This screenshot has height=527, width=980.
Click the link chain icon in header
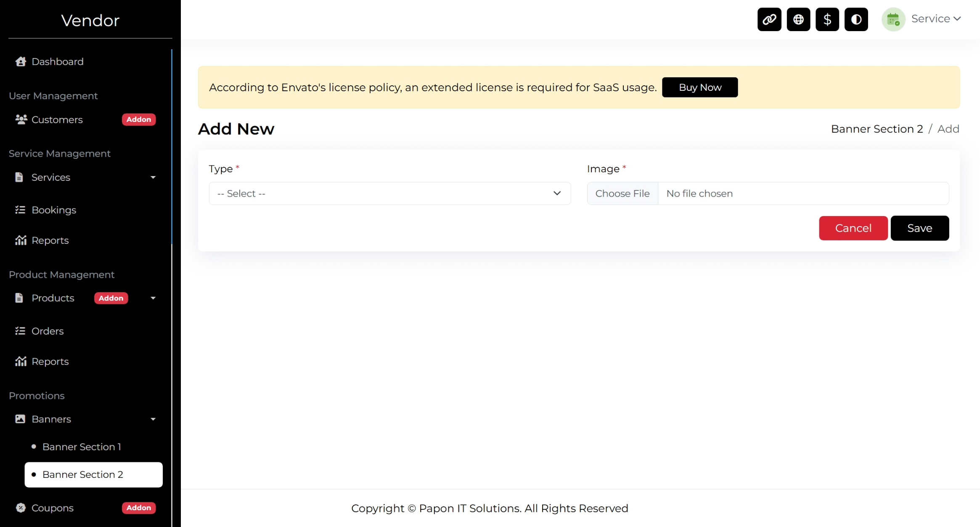[769, 19]
